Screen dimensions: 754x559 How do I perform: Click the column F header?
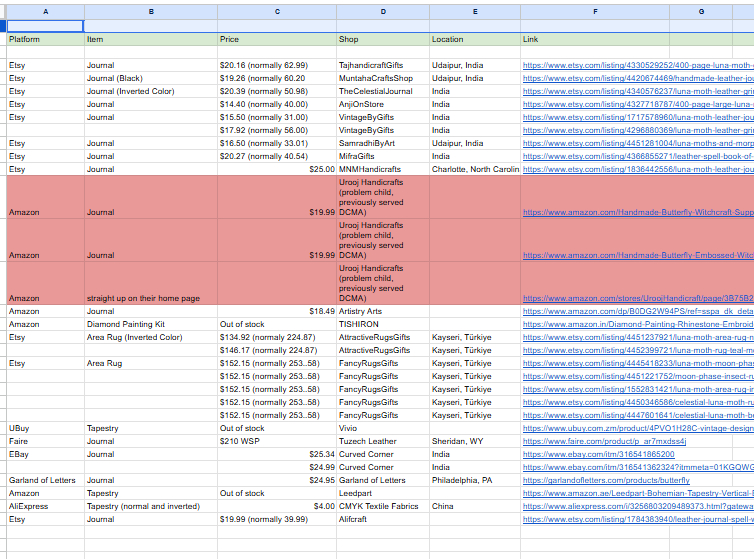pos(595,10)
